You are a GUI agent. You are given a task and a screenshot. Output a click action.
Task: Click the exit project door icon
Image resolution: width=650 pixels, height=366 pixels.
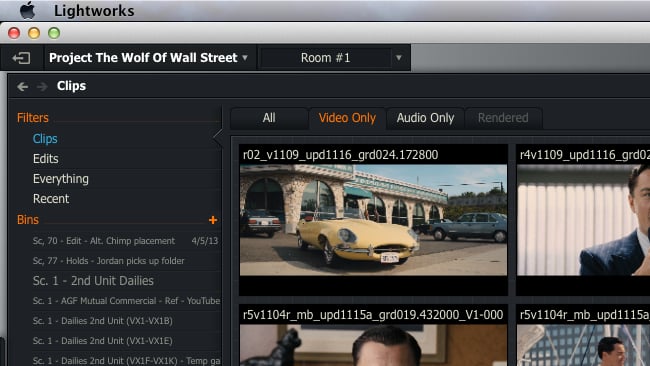(21, 58)
